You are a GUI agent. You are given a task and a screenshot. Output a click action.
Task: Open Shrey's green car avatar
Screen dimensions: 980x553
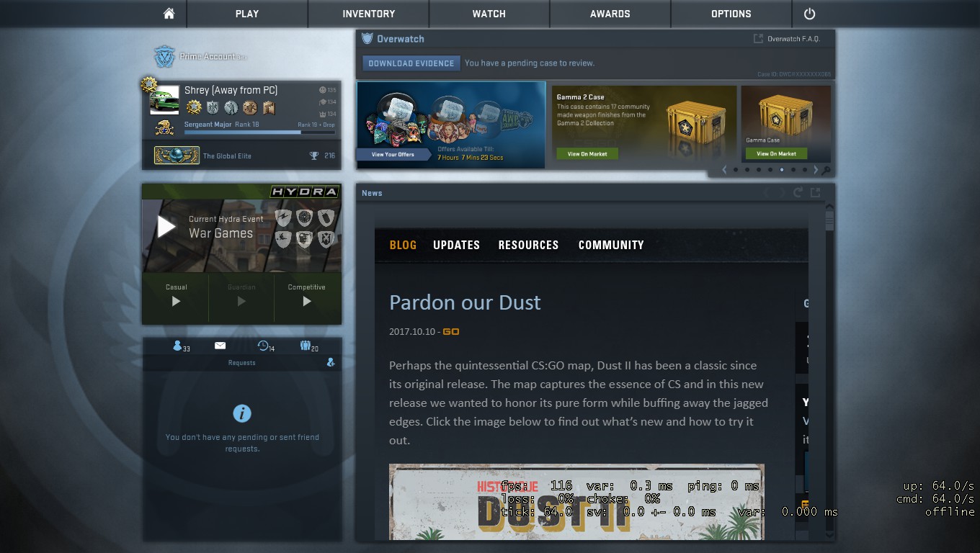(164, 100)
